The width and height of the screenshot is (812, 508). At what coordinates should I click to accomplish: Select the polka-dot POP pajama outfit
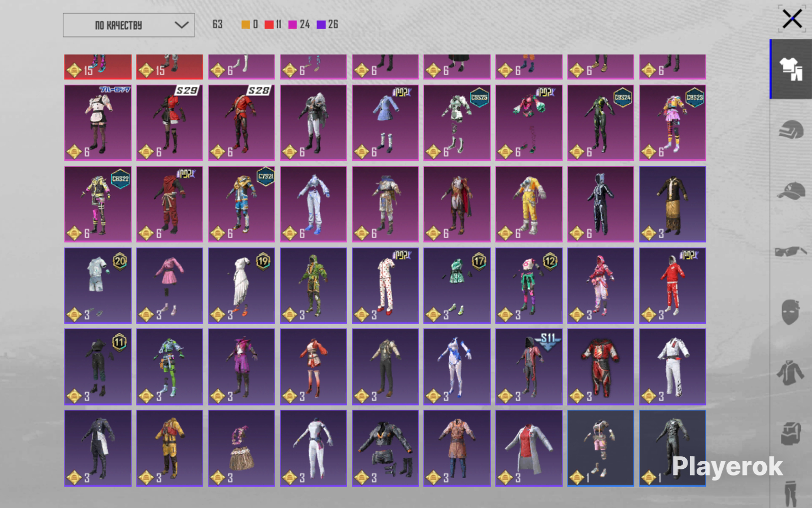(x=386, y=285)
